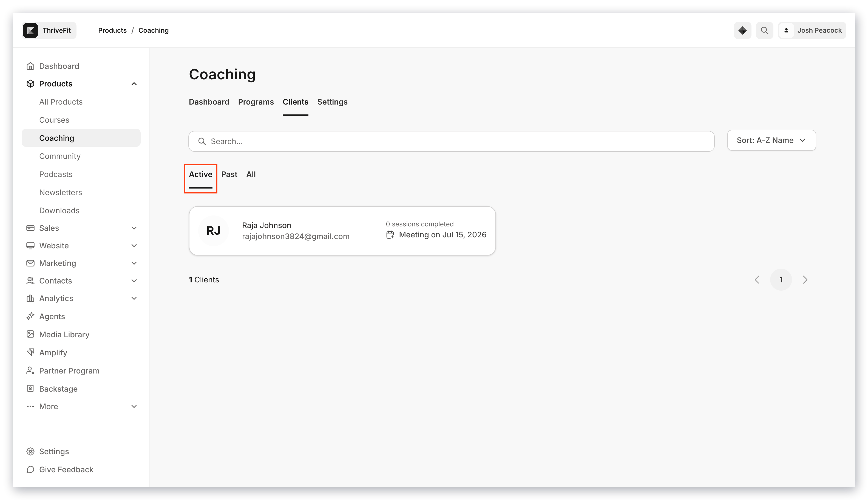Expand the Marketing section chevron

[134, 263]
